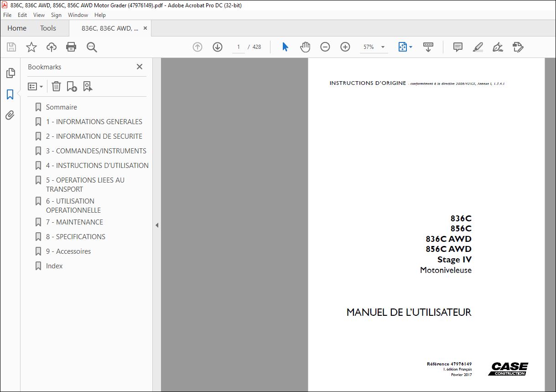Open 9 - Accessoires bookmark
This screenshot has width=556, height=392.
[x=68, y=251]
